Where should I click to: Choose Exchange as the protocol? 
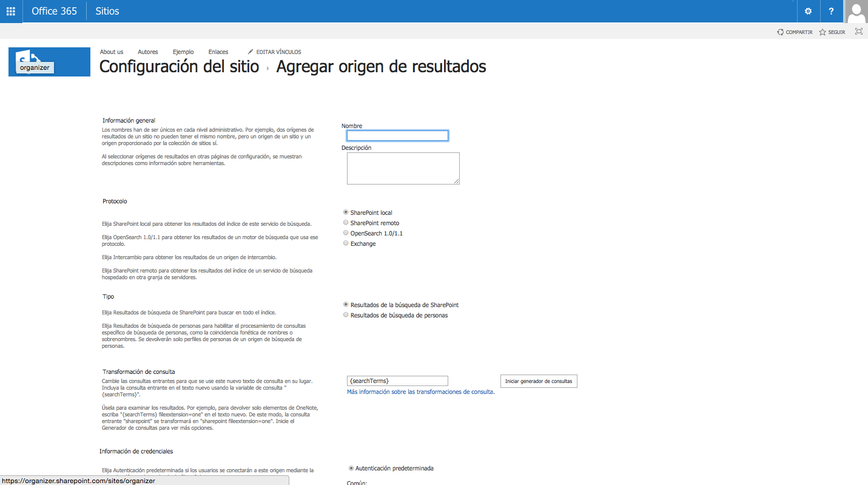346,243
